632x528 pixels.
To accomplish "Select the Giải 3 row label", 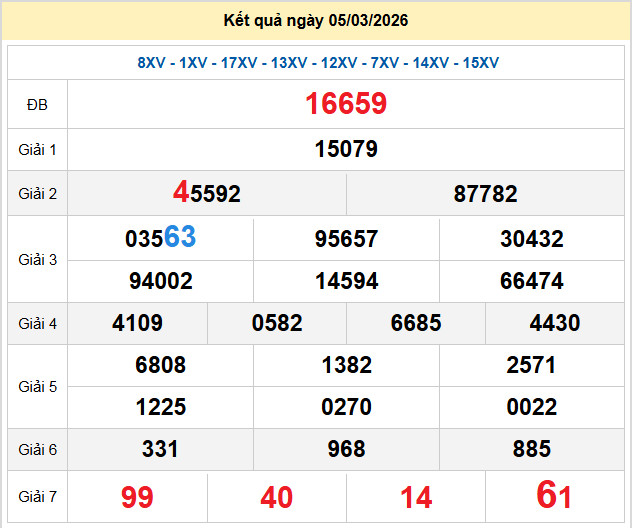I will click(37, 260).
